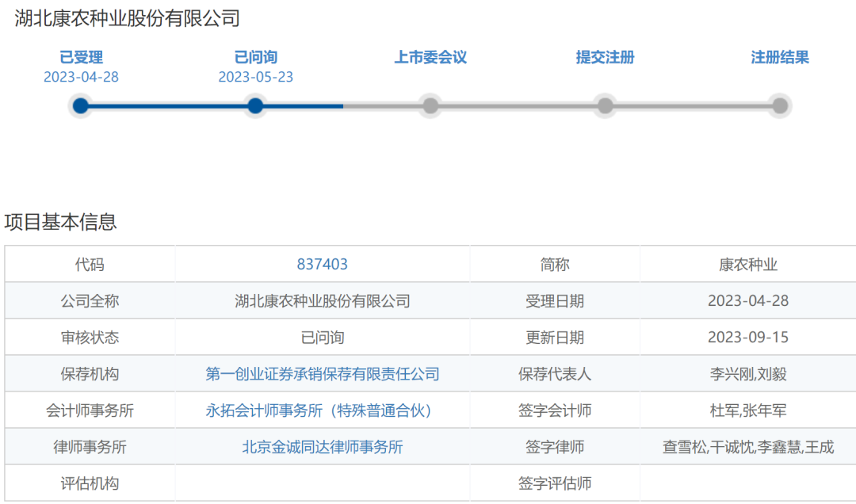
Task: Click the 2023-09-15 date cell
Action: coord(748,338)
